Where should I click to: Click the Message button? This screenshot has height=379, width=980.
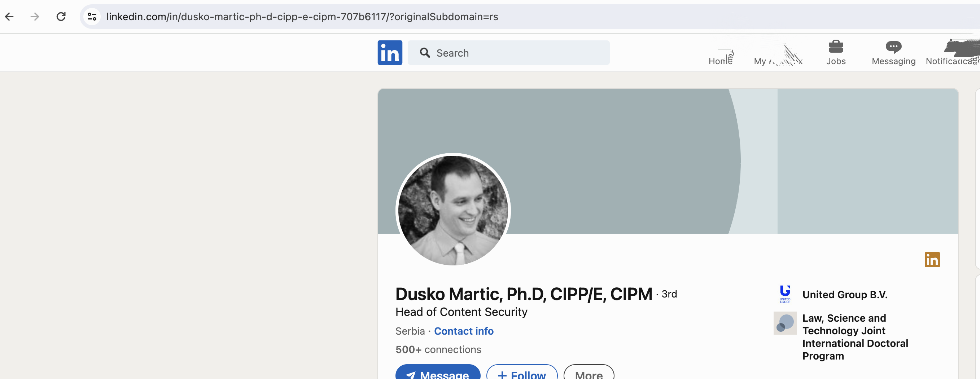437,374
